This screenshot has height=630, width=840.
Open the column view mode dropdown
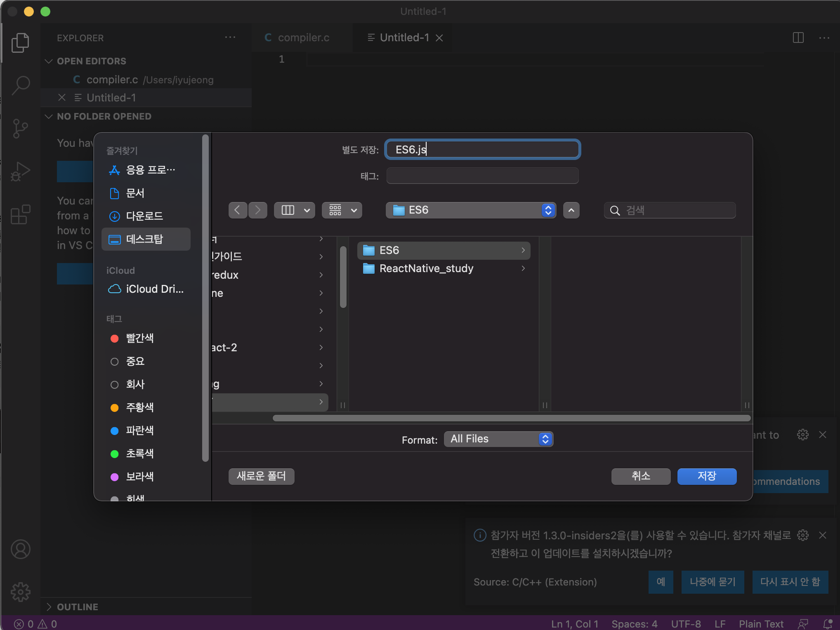pos(294,210)
